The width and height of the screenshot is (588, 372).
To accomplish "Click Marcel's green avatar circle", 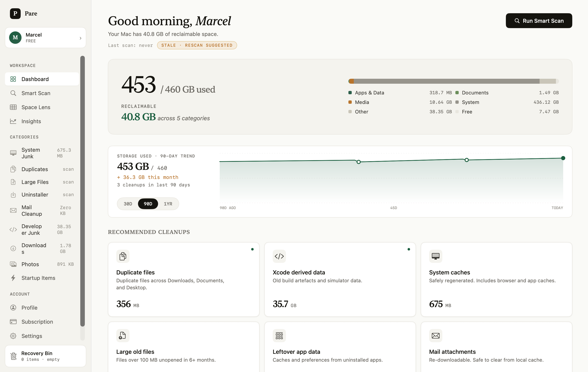I will [x=15, y=38].
